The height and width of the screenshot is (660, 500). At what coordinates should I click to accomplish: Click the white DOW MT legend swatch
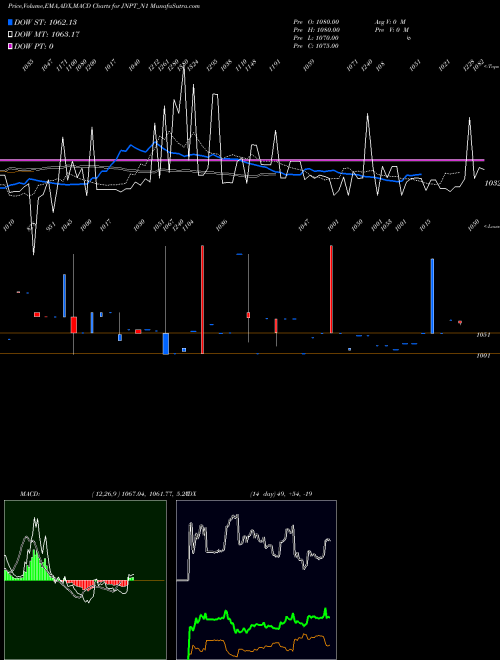pyautogui.click(x=10, y=35)
